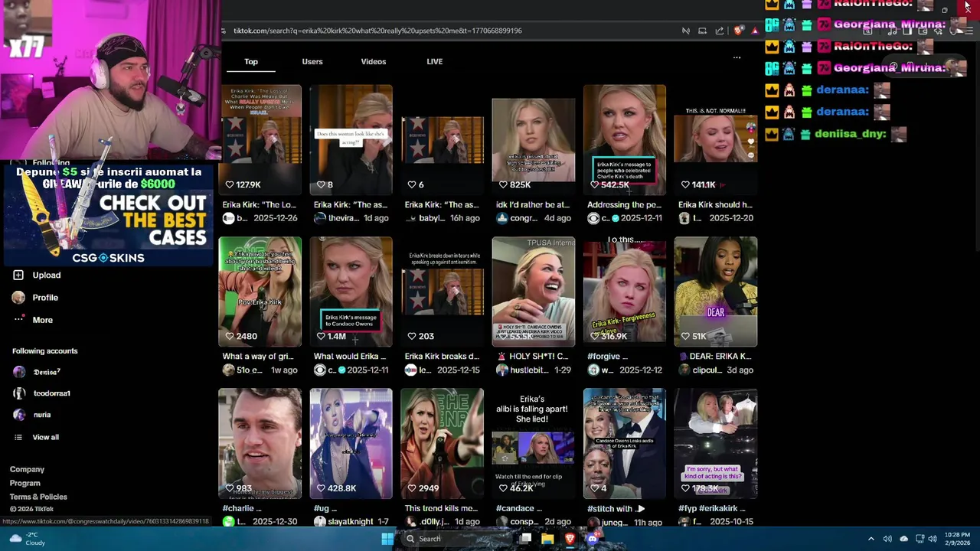Click heart icon showing 2480 likes
Viewport: 980px width, 551px height.
pos(229,336)
